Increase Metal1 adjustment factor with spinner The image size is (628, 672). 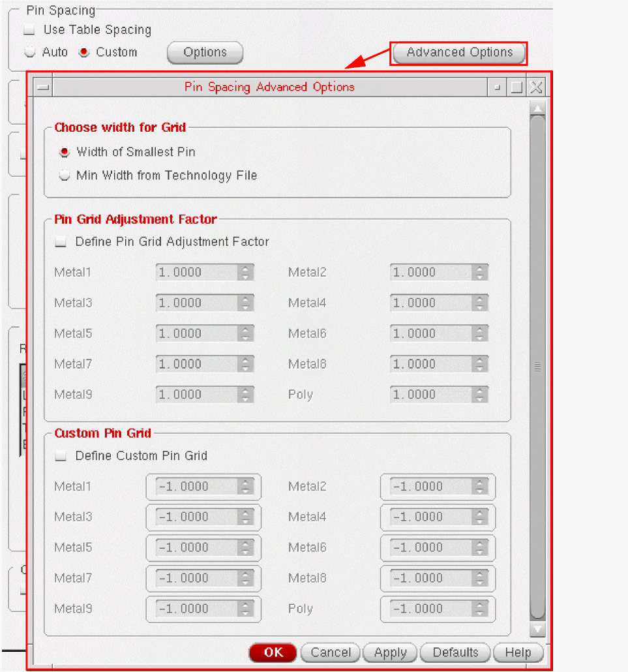click(x=245, y=269)
